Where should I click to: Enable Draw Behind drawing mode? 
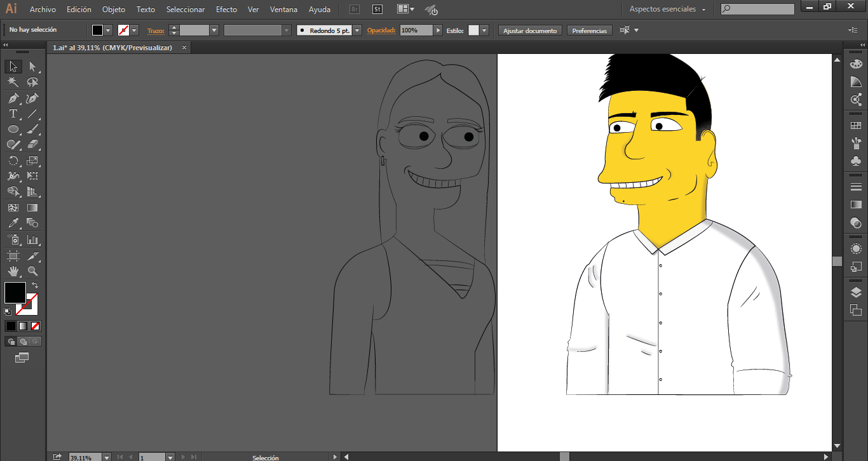(x=23, y=342)
